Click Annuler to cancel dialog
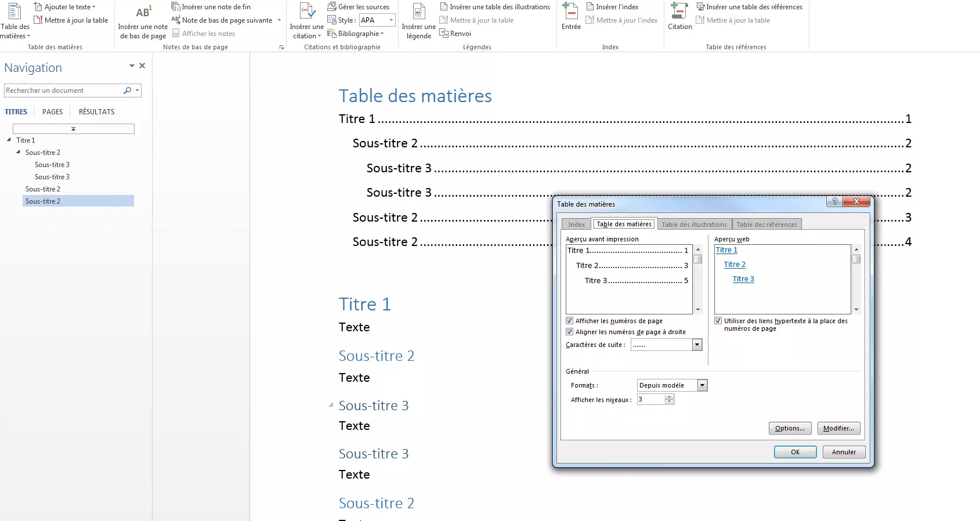980x521 pixels. coord(844,452)
